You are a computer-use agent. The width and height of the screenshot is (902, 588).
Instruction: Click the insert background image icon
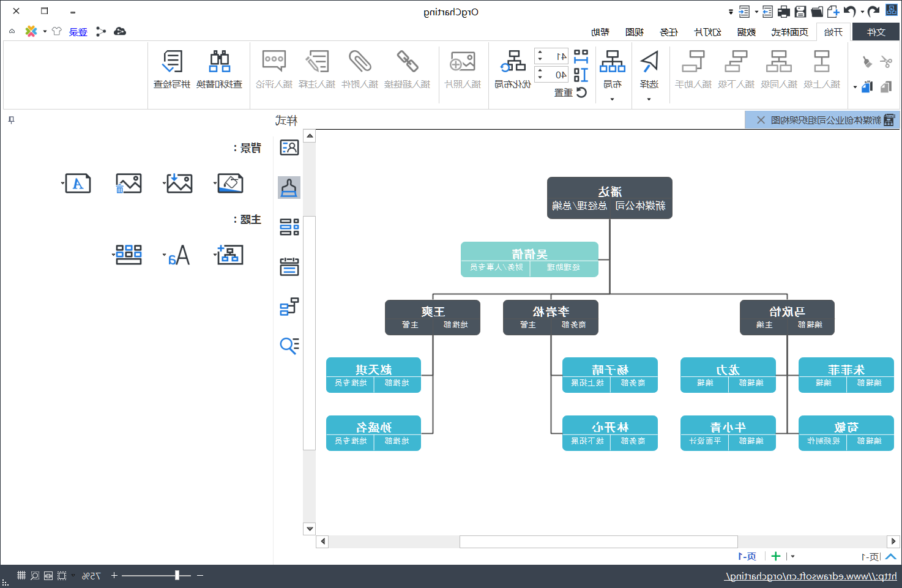179,183
